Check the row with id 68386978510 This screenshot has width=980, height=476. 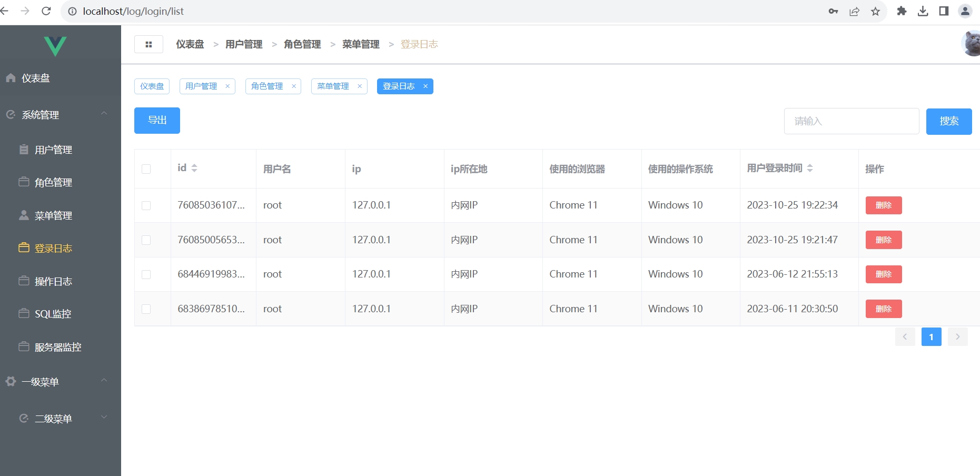coord(146,309)
